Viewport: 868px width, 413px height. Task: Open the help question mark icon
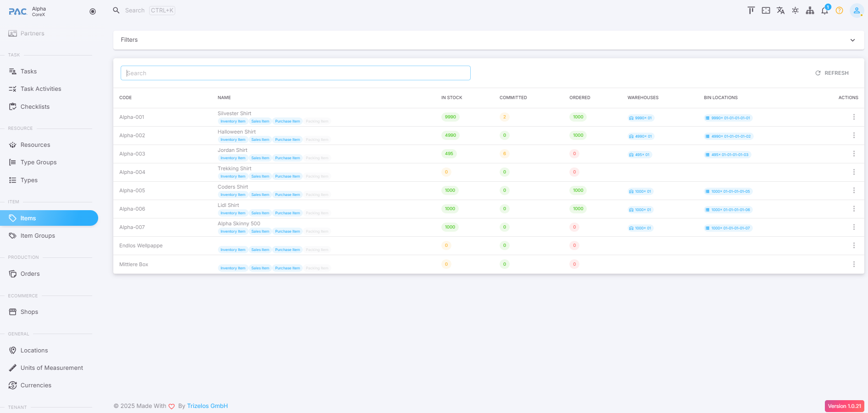click(839, 11)
